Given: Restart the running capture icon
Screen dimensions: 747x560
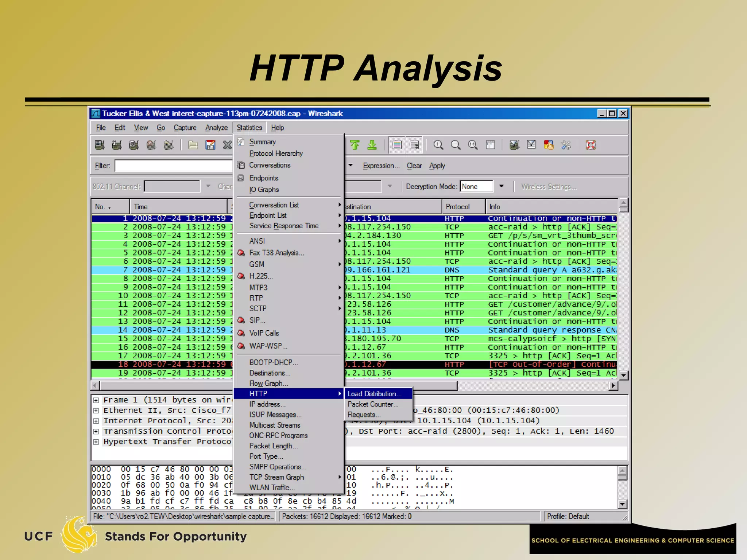Looking at the screenshot, I should click(168, 145).
